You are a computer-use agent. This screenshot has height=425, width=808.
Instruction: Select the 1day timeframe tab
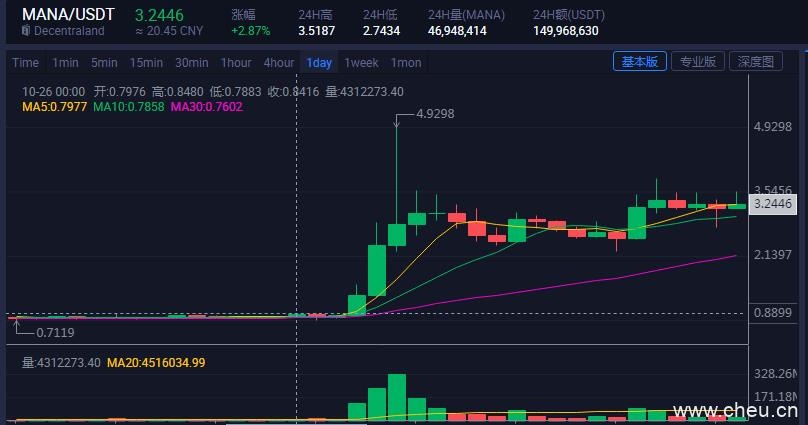(320, 63)
